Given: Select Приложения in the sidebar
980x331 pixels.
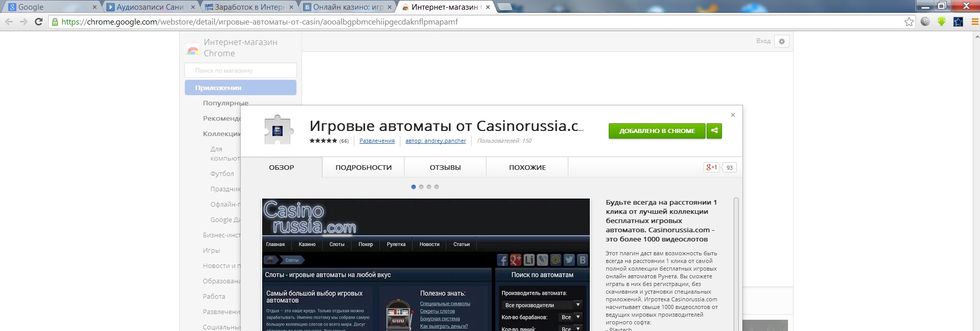Looking at the screenshot, I should pos(241,87).
